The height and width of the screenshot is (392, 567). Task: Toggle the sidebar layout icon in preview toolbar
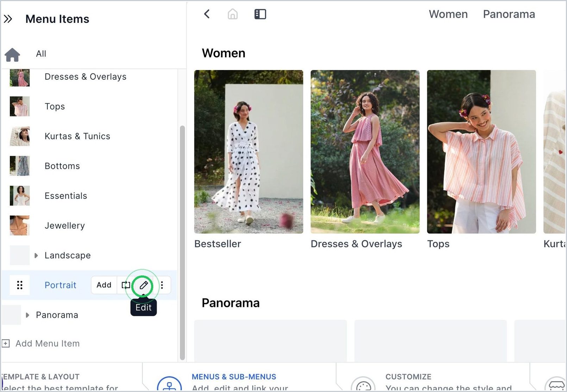click(x=260, y=14)
